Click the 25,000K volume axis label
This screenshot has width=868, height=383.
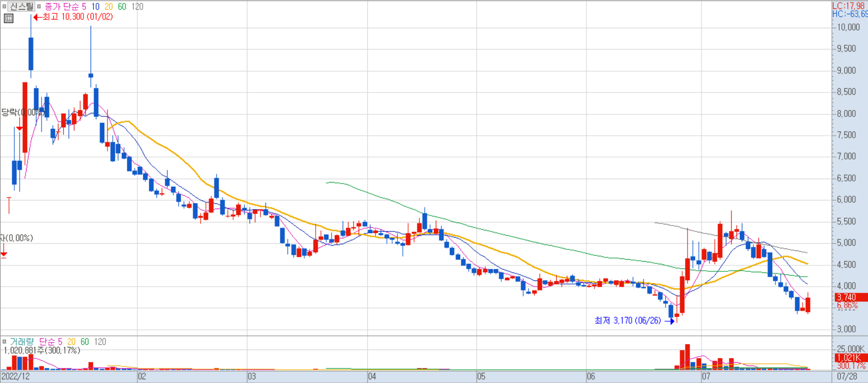850,349
